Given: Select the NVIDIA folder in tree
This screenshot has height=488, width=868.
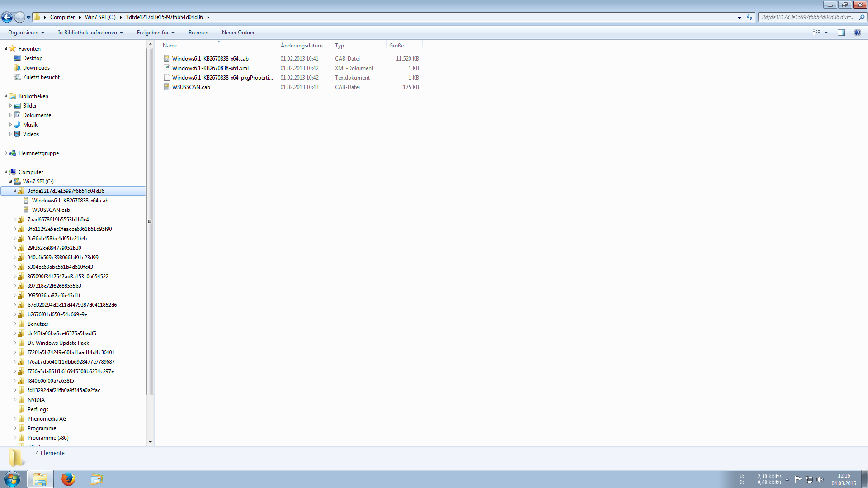Looking at the screenshot, I should [x=36, y=400].
